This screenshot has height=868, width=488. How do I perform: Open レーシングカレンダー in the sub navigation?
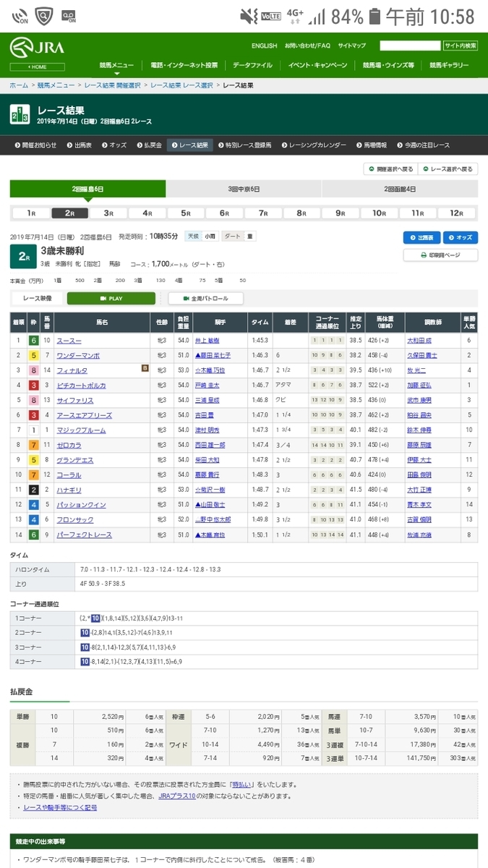click(313, 145)
